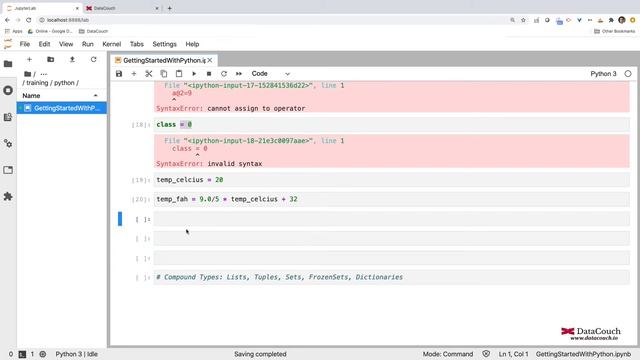Click GettingStartedWithPython.ipynb in status bar
640x360 pixels.
point(583,354)
